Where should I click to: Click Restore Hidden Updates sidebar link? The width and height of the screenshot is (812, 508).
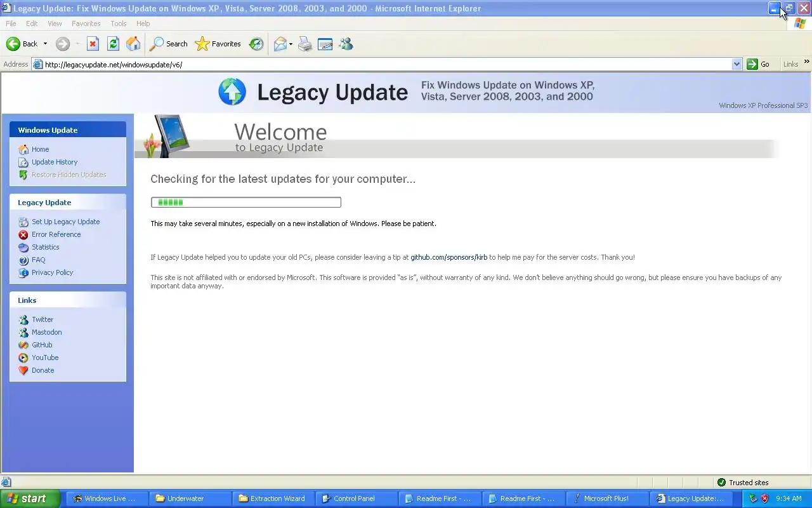[x=69, y=175]
